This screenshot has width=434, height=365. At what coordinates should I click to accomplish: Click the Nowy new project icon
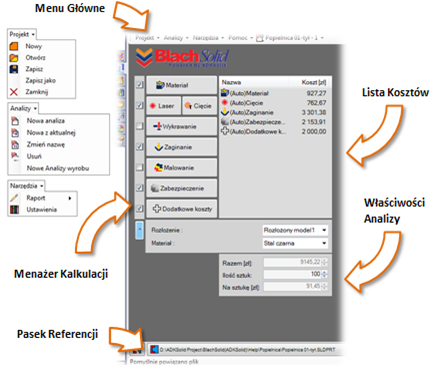(14, 46)
